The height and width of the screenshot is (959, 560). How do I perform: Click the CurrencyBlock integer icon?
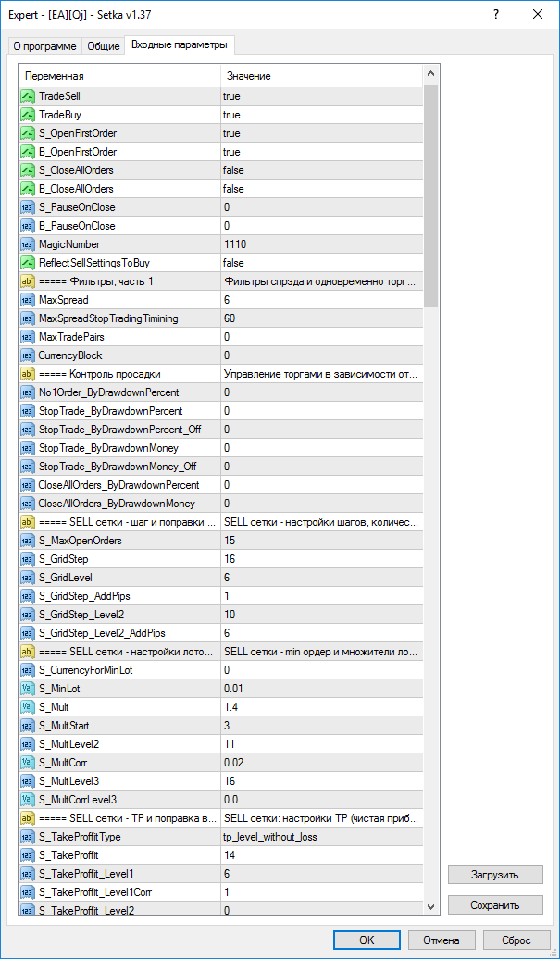coord(28,355)
